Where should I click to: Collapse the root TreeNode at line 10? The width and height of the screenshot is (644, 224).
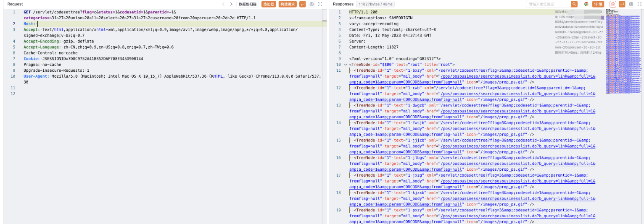346,65
